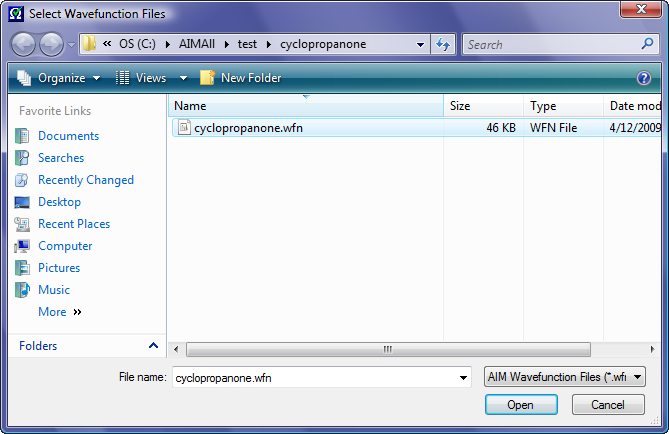
Task: Expand the File name dropdown list
Action: click(x=463, y=378)
